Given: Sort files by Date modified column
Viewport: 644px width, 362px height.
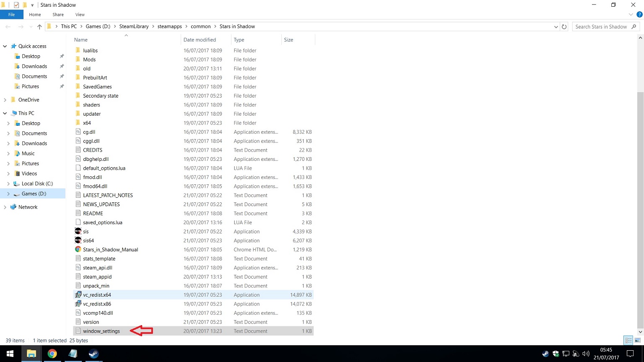Looking at the screenshot, I should [200, 40].
